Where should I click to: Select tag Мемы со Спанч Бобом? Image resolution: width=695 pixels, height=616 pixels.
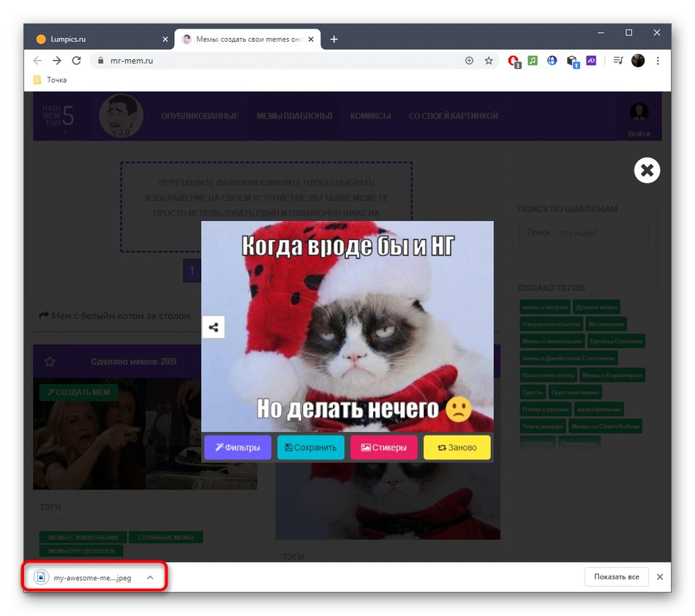tap(605, 427)
